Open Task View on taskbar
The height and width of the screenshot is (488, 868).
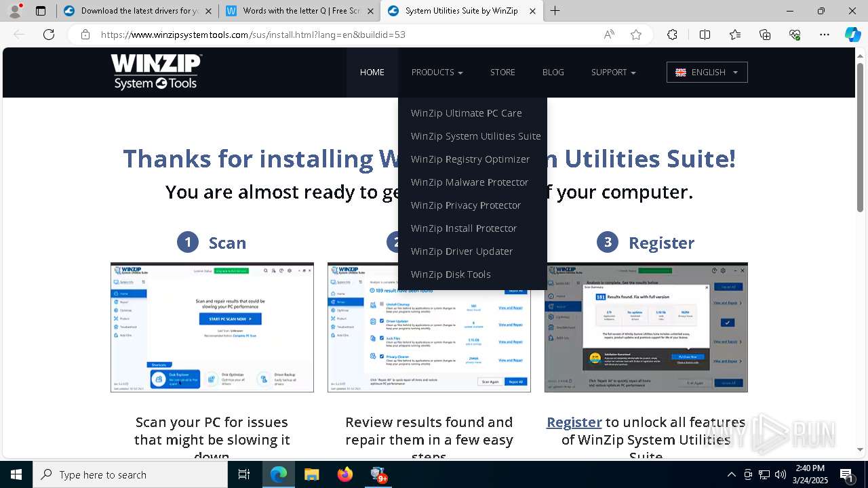(244, 474)
